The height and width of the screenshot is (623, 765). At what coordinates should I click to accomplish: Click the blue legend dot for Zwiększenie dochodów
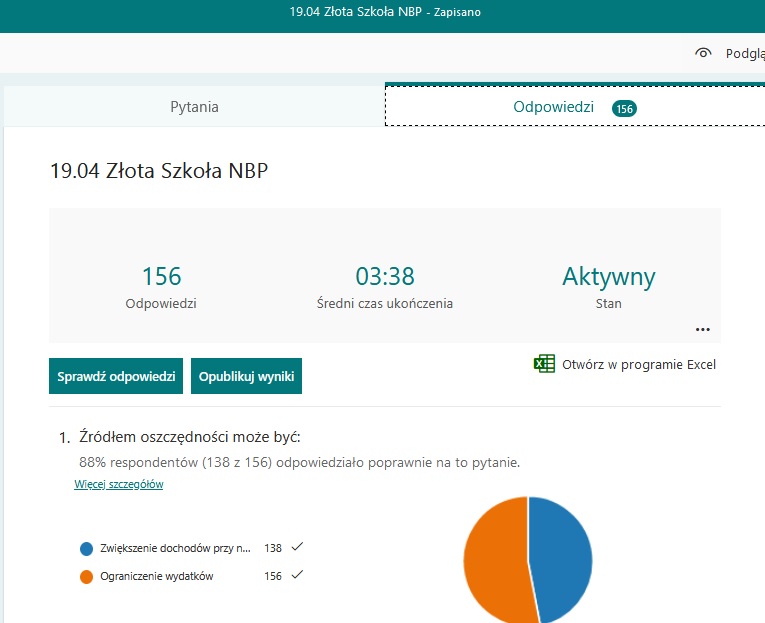coord(86,549)
